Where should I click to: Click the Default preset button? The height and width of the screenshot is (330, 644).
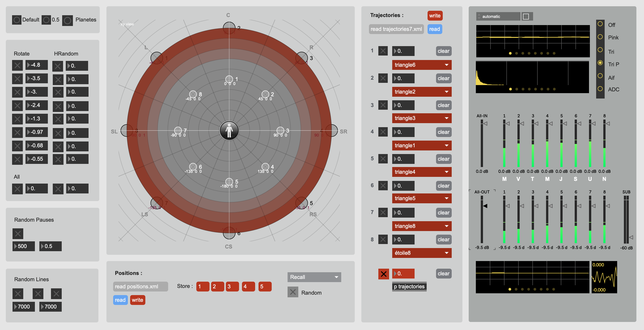[17, 20]
